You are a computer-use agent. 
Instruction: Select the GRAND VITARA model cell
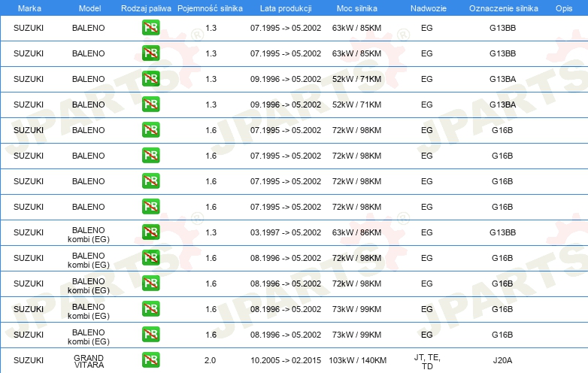pyautogui.click(x=89, y=361)
